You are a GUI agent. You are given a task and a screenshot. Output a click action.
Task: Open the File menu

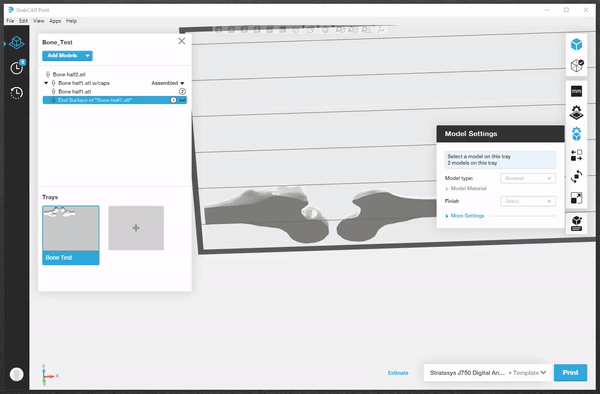pos(10,21)
